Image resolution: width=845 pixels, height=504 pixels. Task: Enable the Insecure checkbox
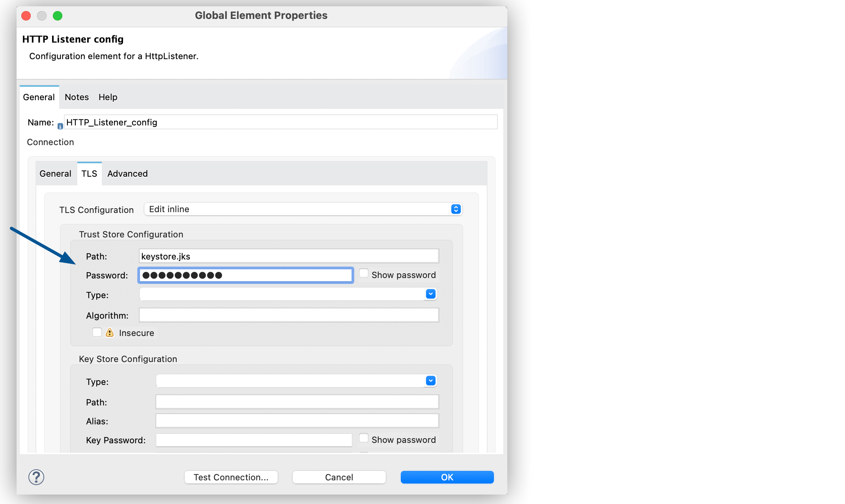[97, 332]
